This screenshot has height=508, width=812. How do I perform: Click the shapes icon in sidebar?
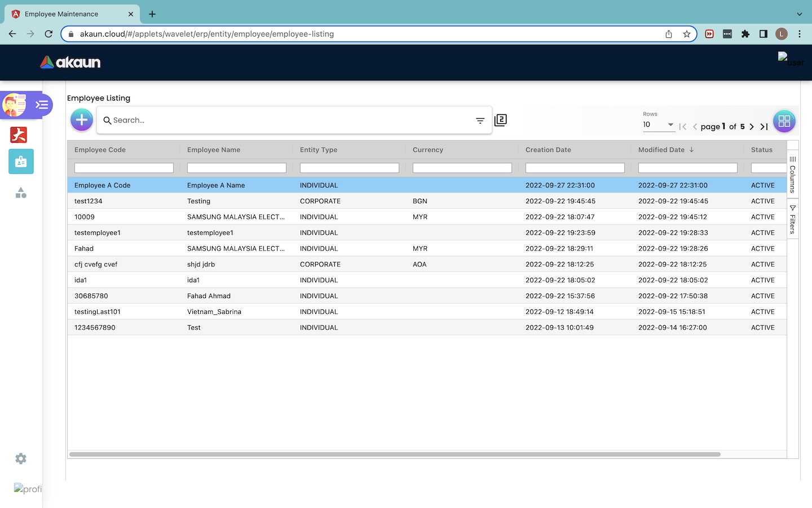[x=21, y=193]
